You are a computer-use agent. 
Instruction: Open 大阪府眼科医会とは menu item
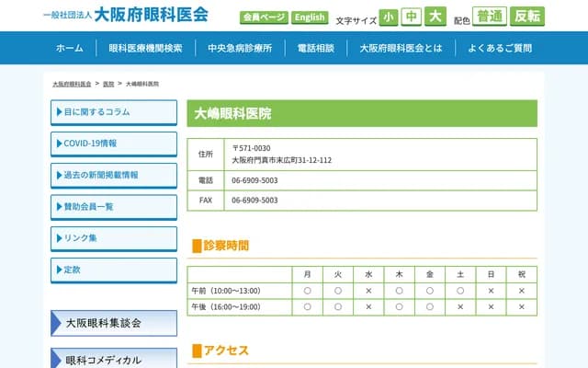coord(401,48)
